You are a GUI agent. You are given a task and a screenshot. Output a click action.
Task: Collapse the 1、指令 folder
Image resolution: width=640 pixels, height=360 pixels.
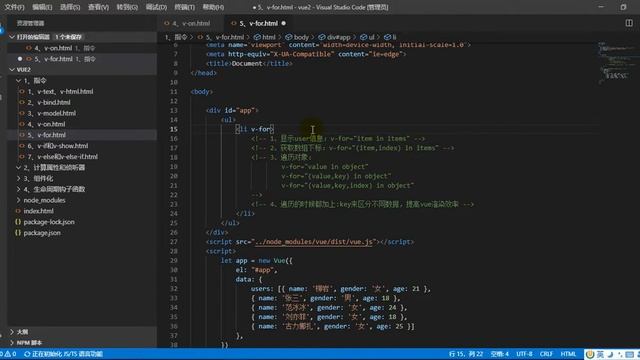82,80
